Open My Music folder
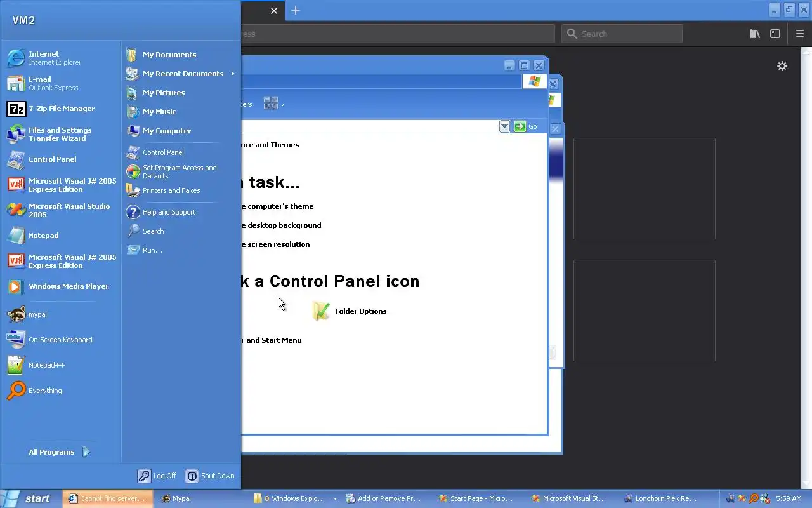The width and height of the screenshot is (812, 508). point(181,112)
